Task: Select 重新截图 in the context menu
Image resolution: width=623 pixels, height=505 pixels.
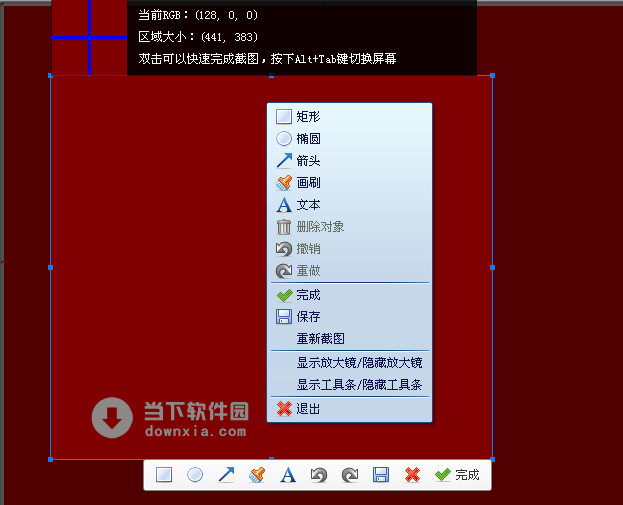Action: (349, 339)
